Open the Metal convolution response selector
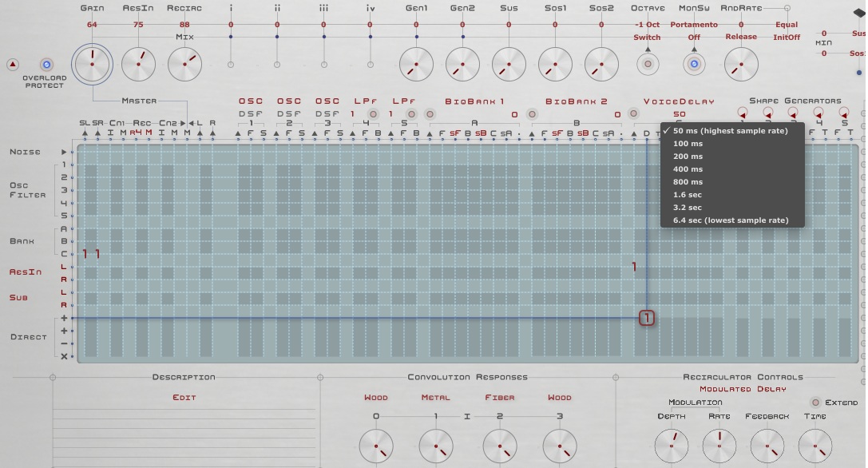868x468 pixels. pyautogui.click(x=436, y=398)
